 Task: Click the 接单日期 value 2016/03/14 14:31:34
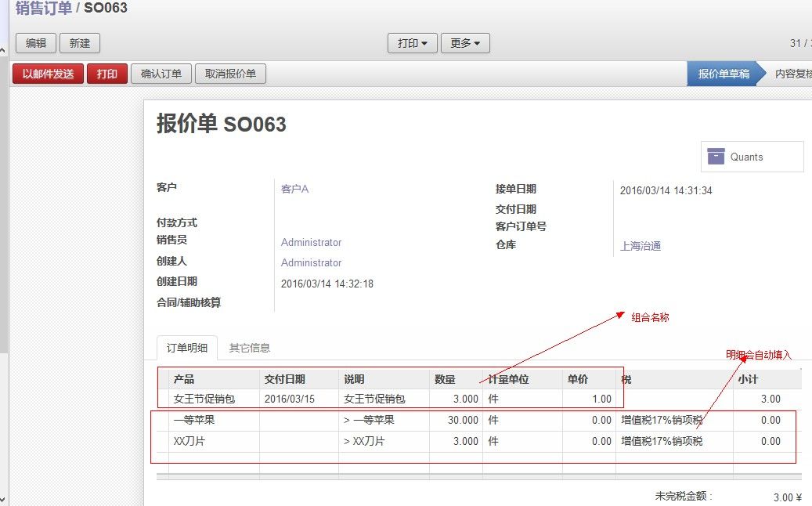666,190
